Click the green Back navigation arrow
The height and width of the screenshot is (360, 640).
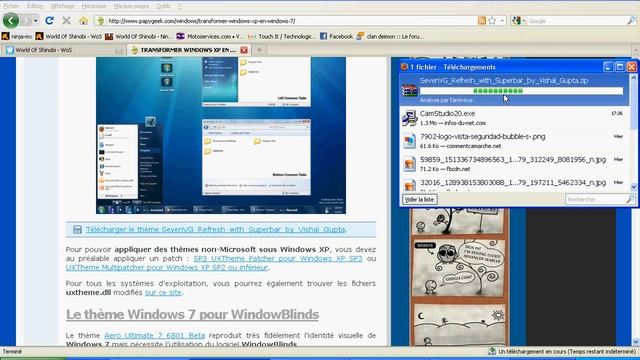[x=11, y=20]
